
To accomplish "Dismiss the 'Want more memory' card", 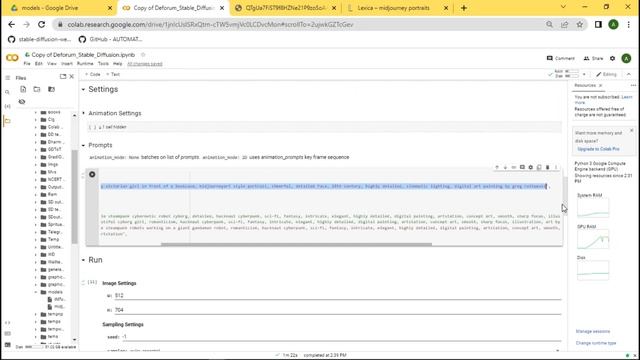I will (631, 131).
